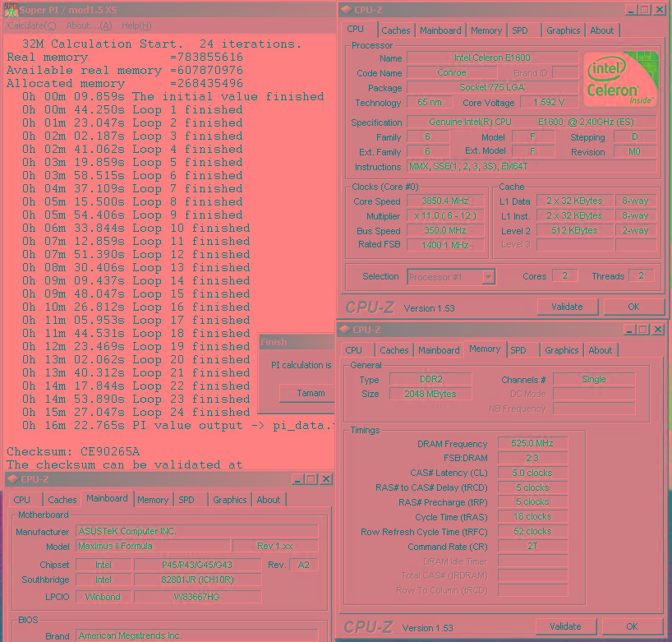
Task: Open SPD tab in Mainboard CPU-Z window
Action: tap(186, 500)
